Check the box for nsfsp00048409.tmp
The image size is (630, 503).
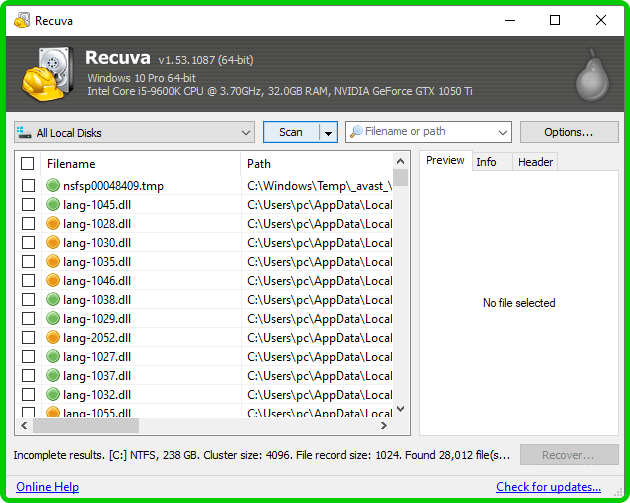coord(28,186)
